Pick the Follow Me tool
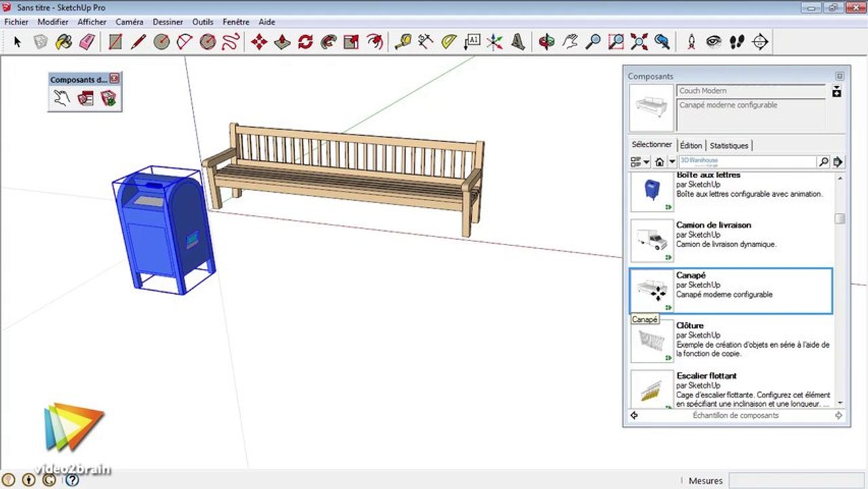The height and width of the screenshot is (489, 868). coord(328,42)
